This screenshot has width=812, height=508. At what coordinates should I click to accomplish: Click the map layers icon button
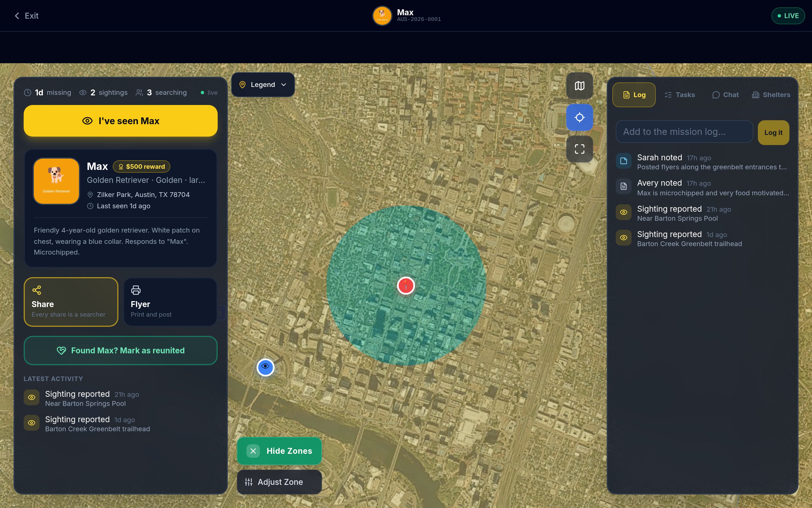coord(579,86)
